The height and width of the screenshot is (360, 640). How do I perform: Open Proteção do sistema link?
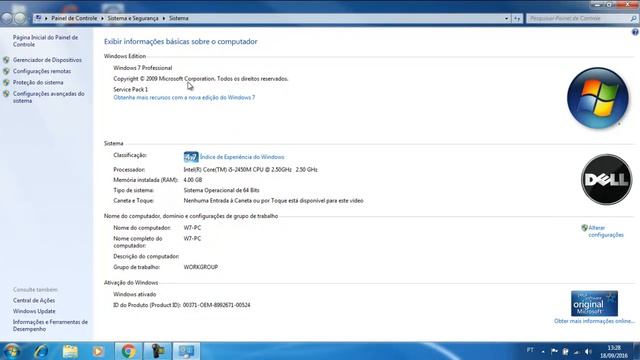click(38, 82)
